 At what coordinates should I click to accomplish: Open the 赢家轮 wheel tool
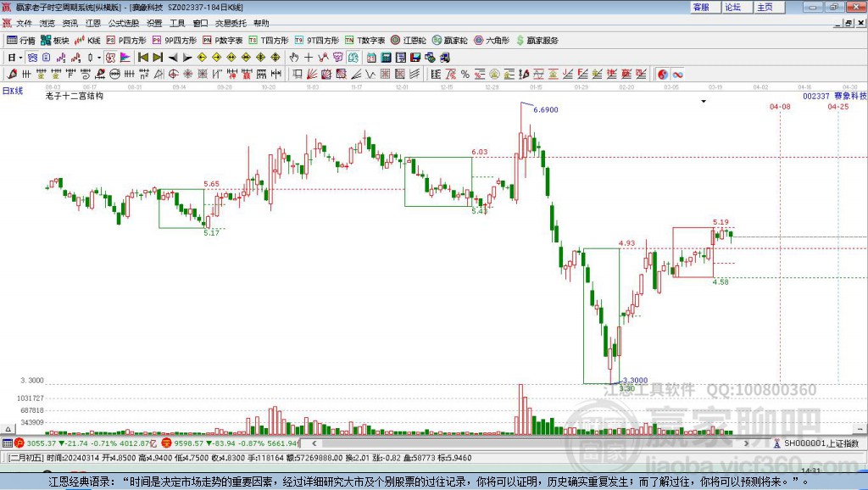click(449, 41)
